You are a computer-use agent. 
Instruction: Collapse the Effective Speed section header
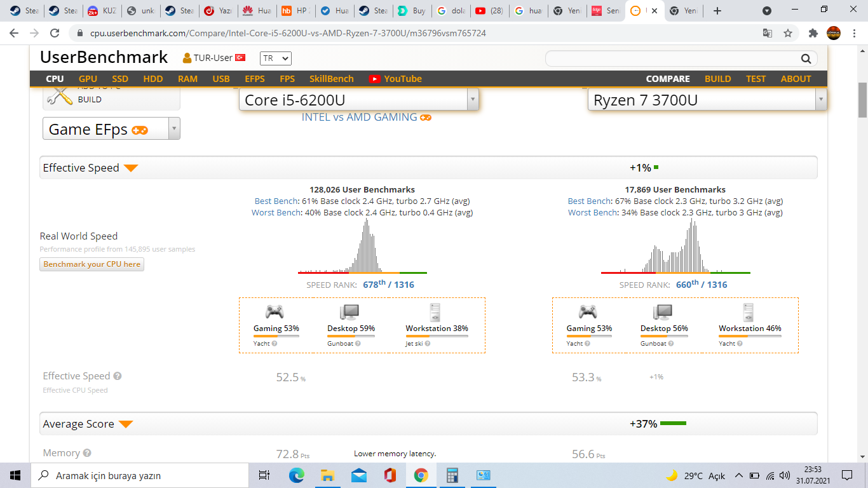click(x=428, y=168)
